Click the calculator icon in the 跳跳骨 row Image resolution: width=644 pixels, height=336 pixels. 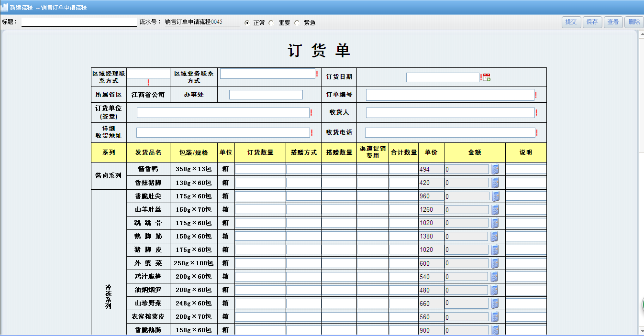coord(495,223)
